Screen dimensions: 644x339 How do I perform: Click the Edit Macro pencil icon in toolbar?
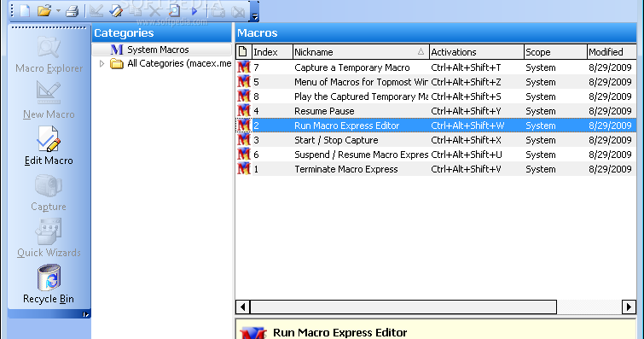coord(116,11)
